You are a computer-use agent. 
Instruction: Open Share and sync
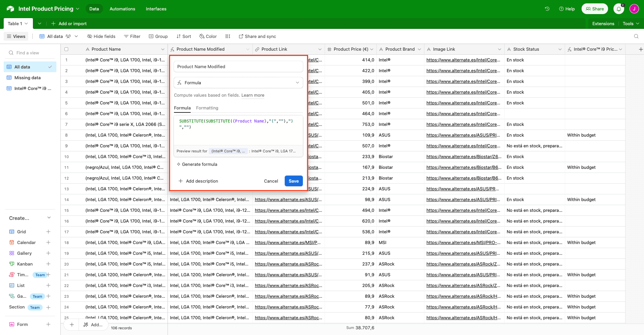(x=257, y=36)
